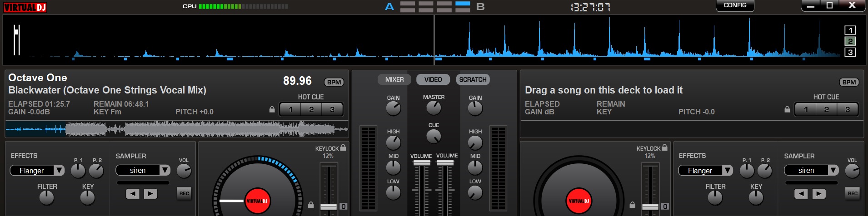Click the CUE headphone knob
Image resolution: width=868 pixels, height=216 pixels.
(x=434, y=136)
